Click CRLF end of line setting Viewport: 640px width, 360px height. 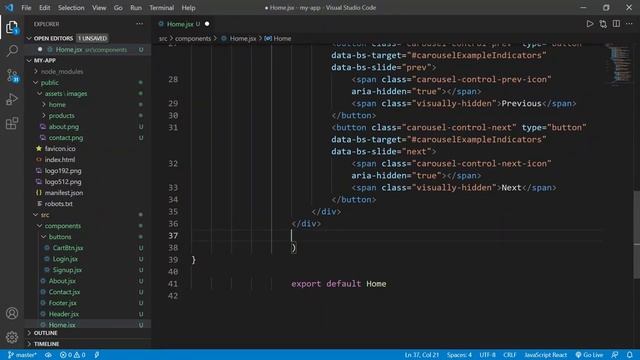pyautogui.click(x=509, y=355)
